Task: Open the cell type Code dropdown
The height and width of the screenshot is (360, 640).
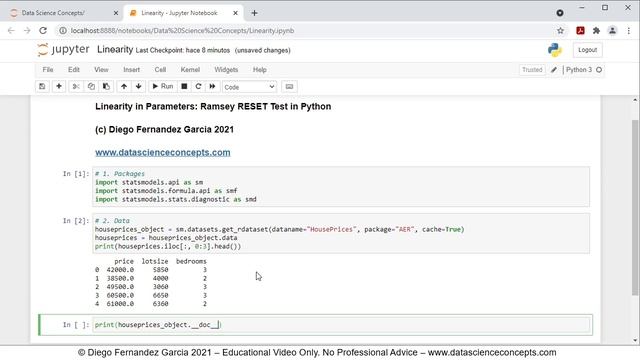Action: [249, 87]
